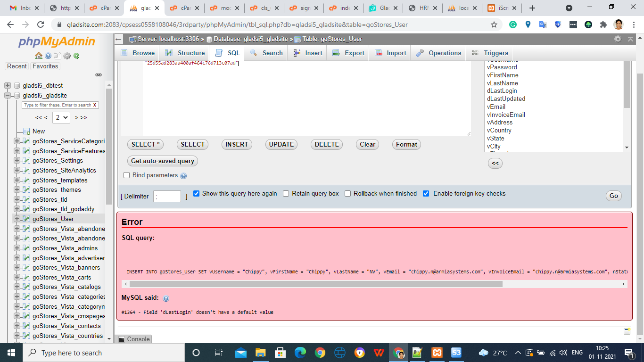The width and height of the screenshot is (644, 362).
Task: Switch to the Browse tab
Action: pos(138,53)
